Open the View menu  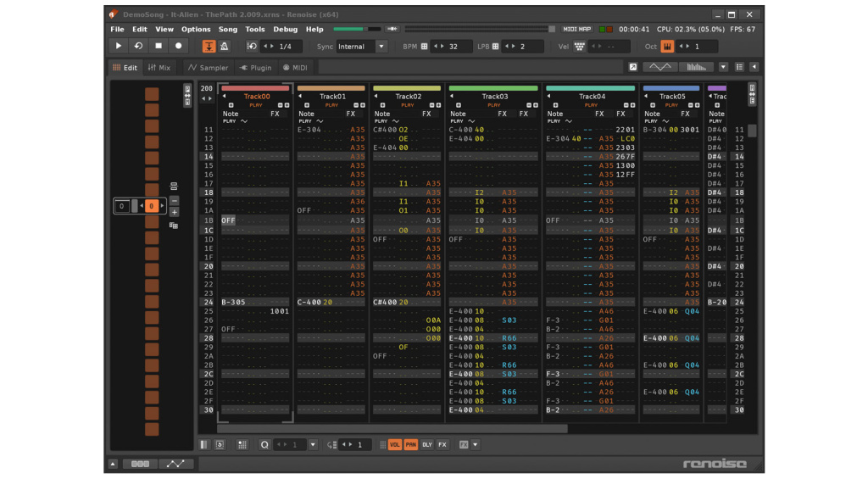pyautogui.click(x=164, y=30)
